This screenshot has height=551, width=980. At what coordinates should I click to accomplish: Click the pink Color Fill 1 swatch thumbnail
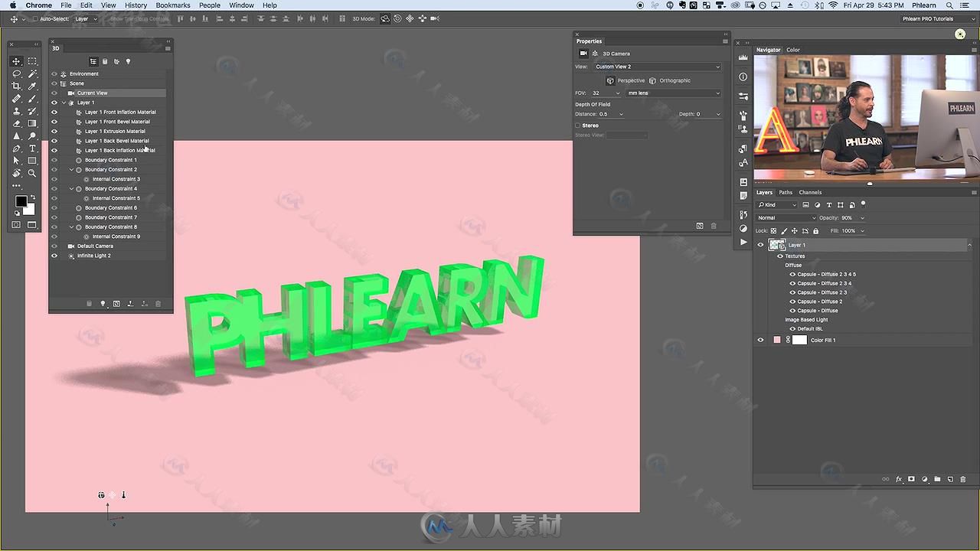point(777,340)
